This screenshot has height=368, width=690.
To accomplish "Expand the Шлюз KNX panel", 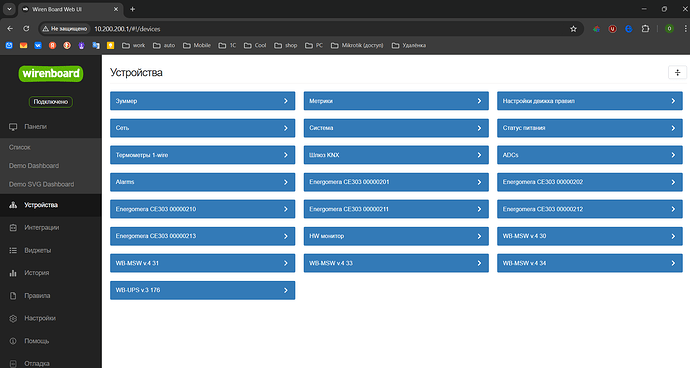I will [396, 155].
